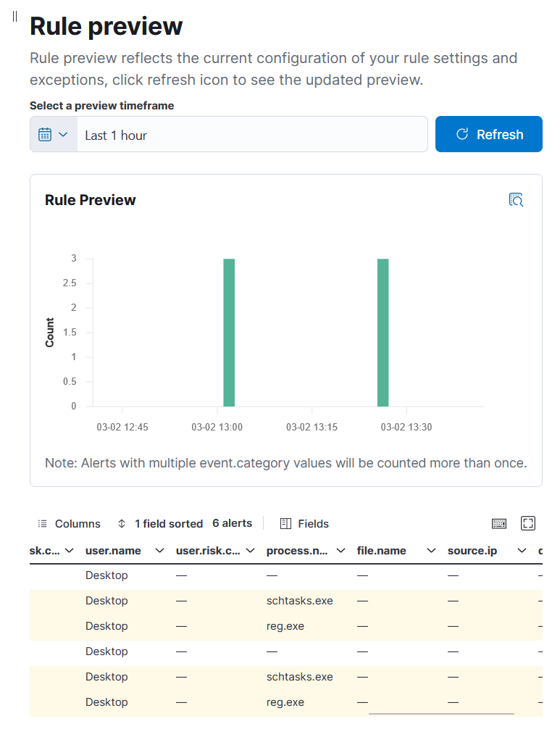This screenshot has height=745, width=560.
Task: Click the second green bar near 13:30
Action: [x=383, y=333]
